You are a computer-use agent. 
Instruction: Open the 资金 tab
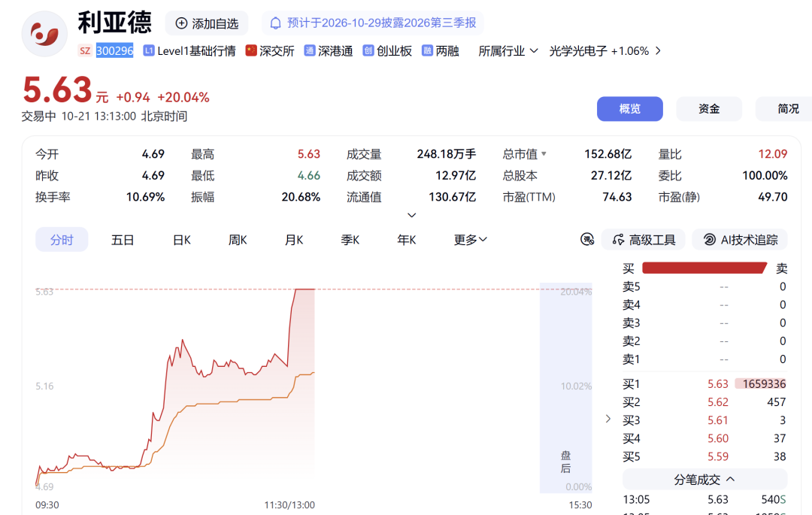(709, 109)
